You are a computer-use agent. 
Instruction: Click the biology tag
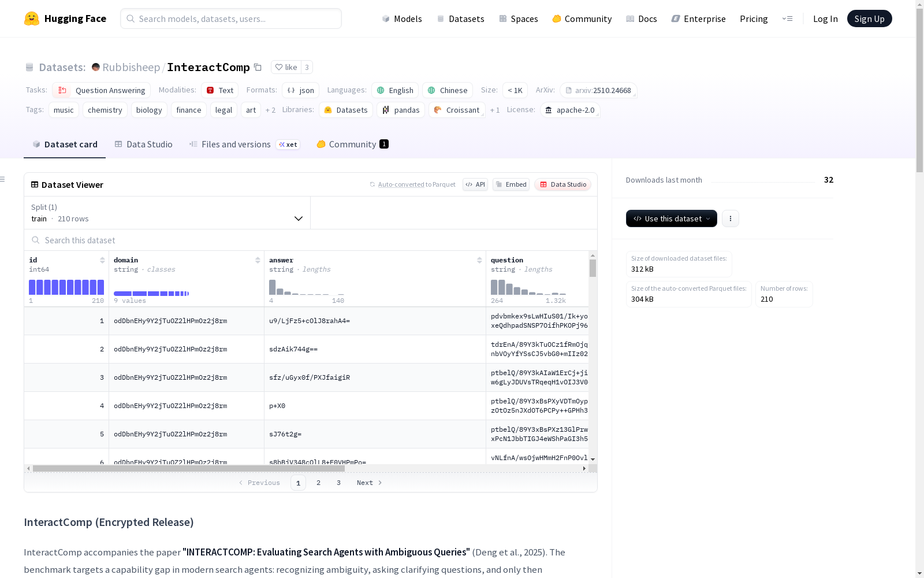pos(149,110)
